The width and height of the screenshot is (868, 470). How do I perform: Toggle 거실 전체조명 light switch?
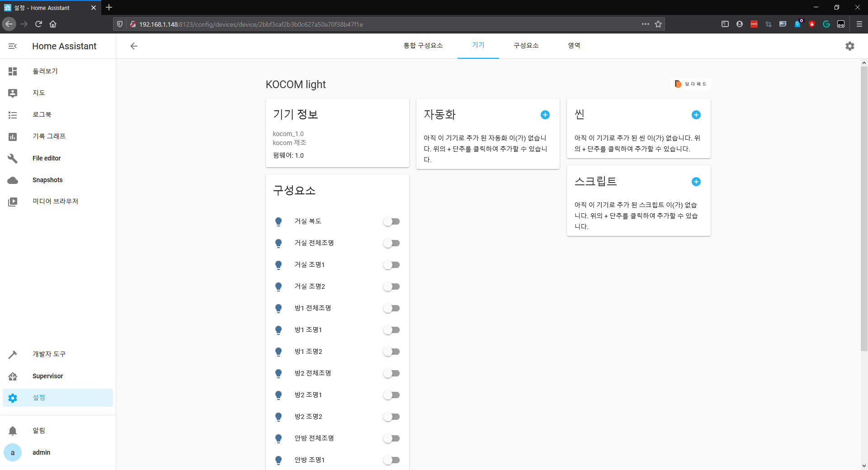pyautogui.click(x=392, y=243)
